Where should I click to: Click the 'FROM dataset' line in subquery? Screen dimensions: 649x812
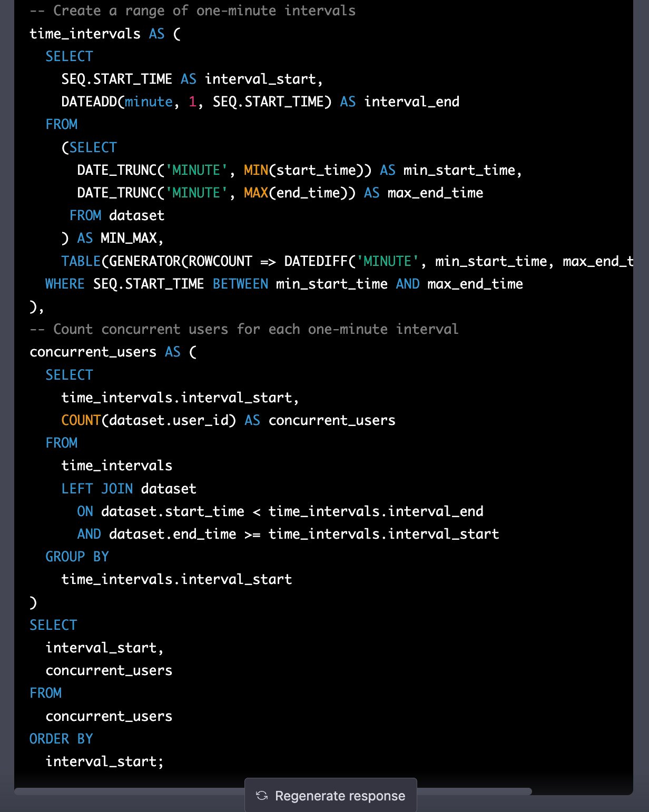pos(117,216)
